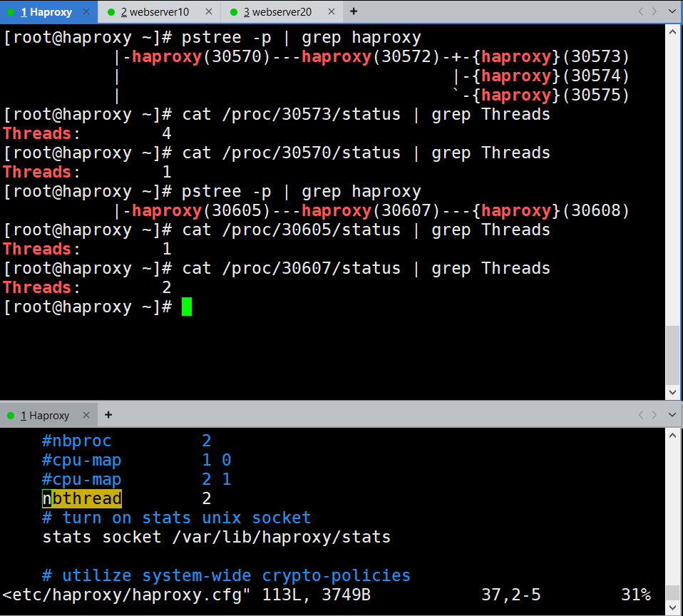Image resolution: width=683 pixels, height=616 pixels.
Task: Click '# utilize system-wide crypto-policies' comment
Action: pos(226,575)
